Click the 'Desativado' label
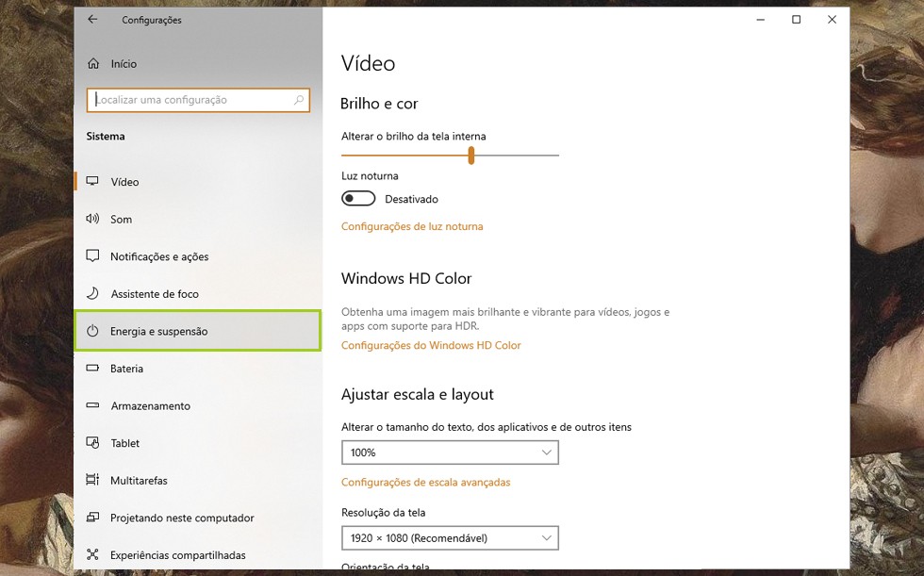This screenshot has height=576, width=924. [x=411, y=199]
